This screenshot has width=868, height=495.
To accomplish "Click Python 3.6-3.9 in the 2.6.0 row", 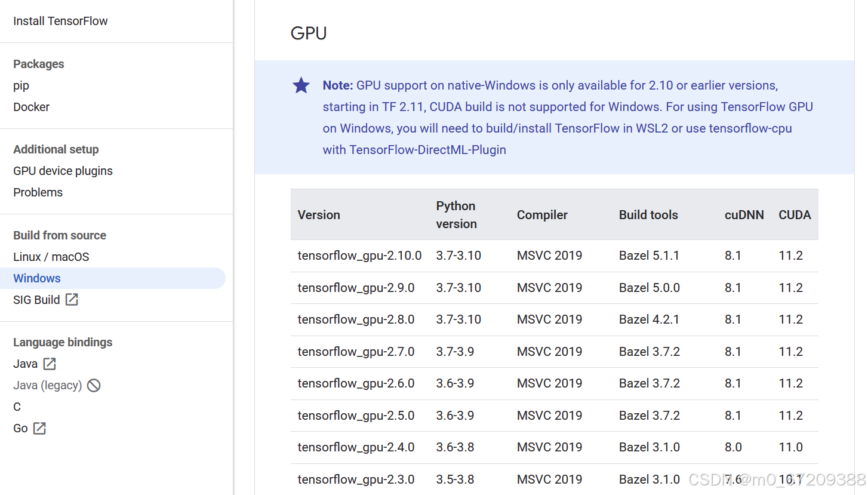I will 455,383.
